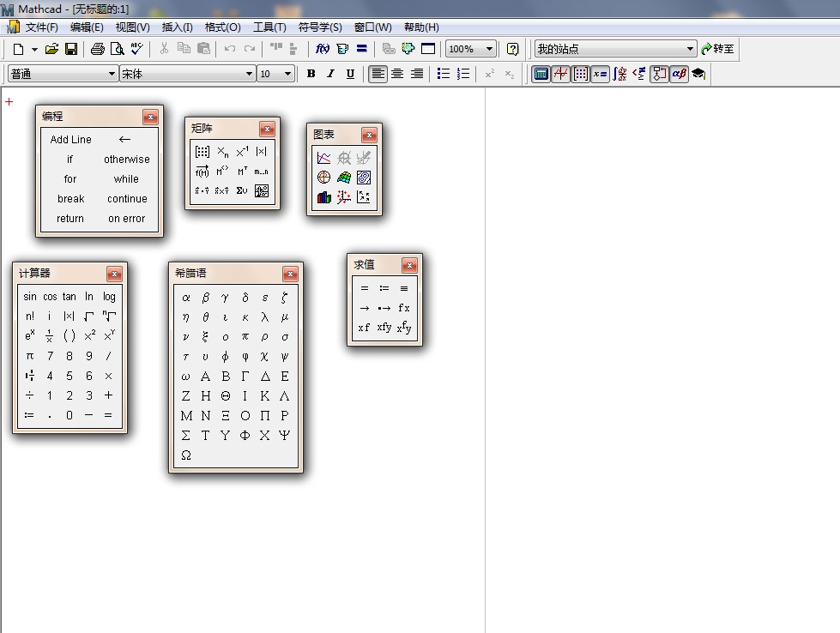This screenshot has height=633, width=840.
Task: Close the 希腊语 Greek palette
Action: (x=290, y=274)
